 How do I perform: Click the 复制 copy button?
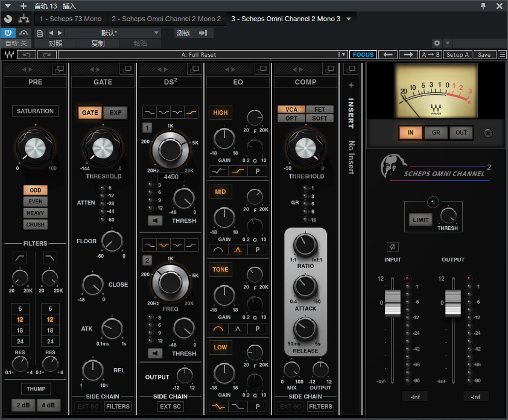(98, 43)
